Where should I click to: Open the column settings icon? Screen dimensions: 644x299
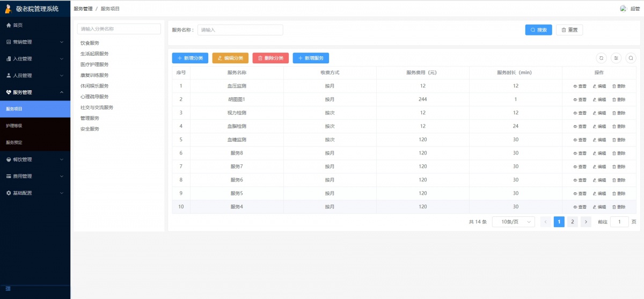[x=616, y=58]
